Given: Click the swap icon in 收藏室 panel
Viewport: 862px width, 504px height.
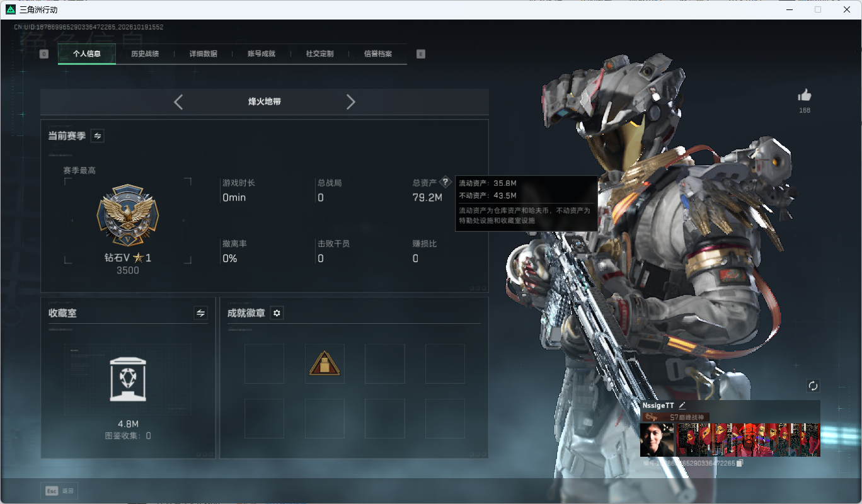Looking at the screenshot, I should 201,313.
